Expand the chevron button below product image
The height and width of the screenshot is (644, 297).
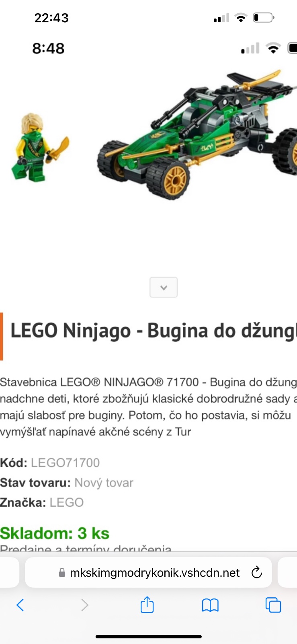pos(164,287)
